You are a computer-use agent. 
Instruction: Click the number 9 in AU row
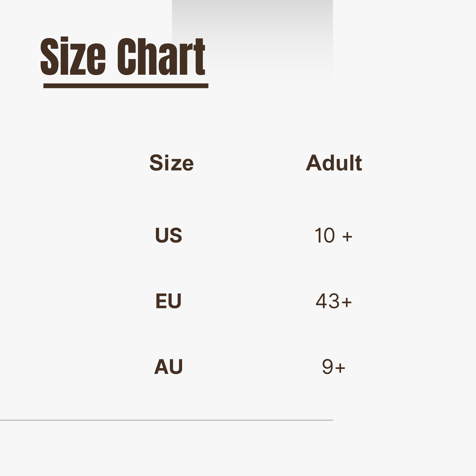coord(327,367)
